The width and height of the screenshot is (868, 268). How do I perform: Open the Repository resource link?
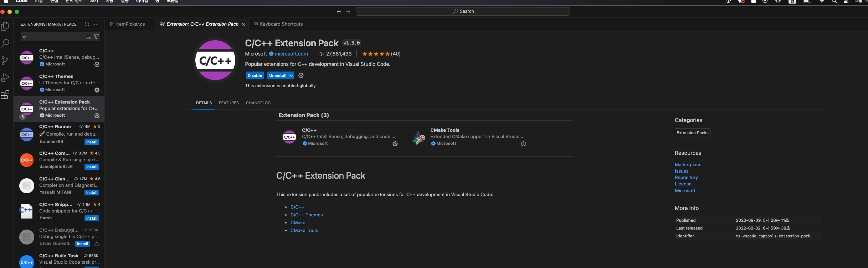686,178
